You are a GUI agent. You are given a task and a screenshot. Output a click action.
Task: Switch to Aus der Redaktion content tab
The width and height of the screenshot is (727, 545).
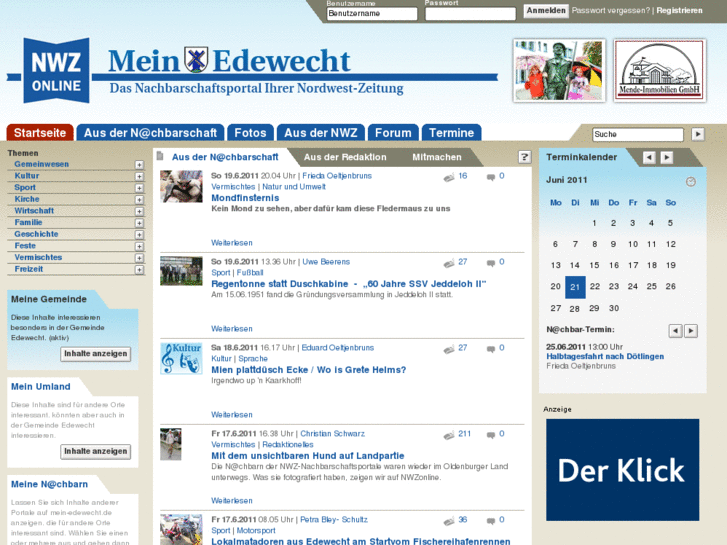[x=345, y=157]
